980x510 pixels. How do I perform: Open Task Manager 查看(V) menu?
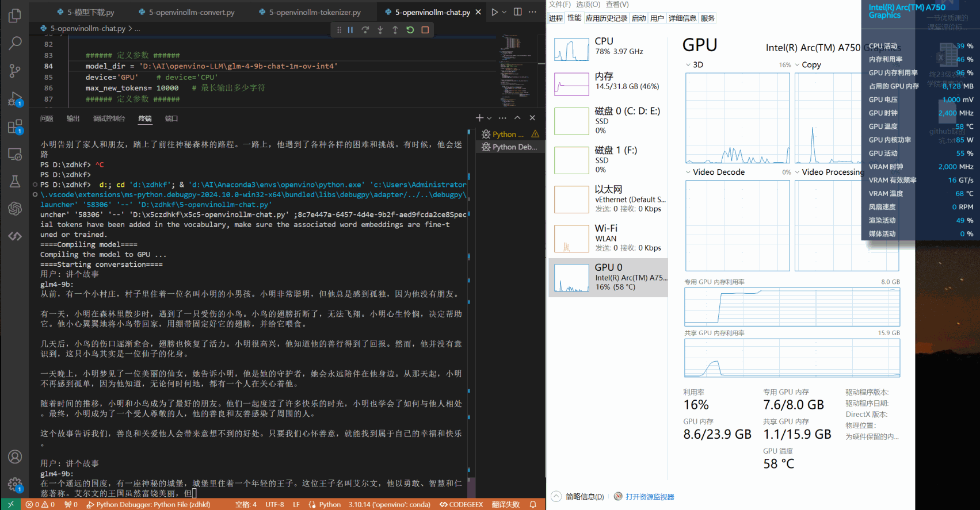pos(617,5)
